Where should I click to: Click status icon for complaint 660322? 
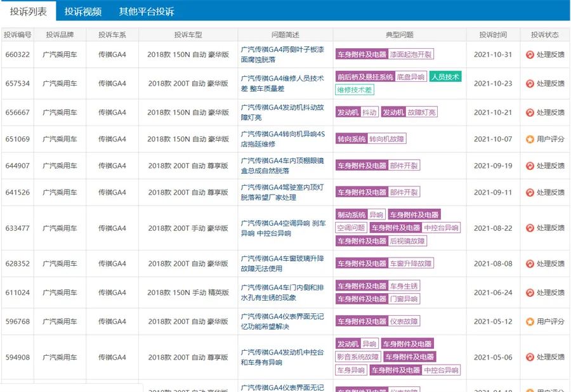tap(530, 55)
